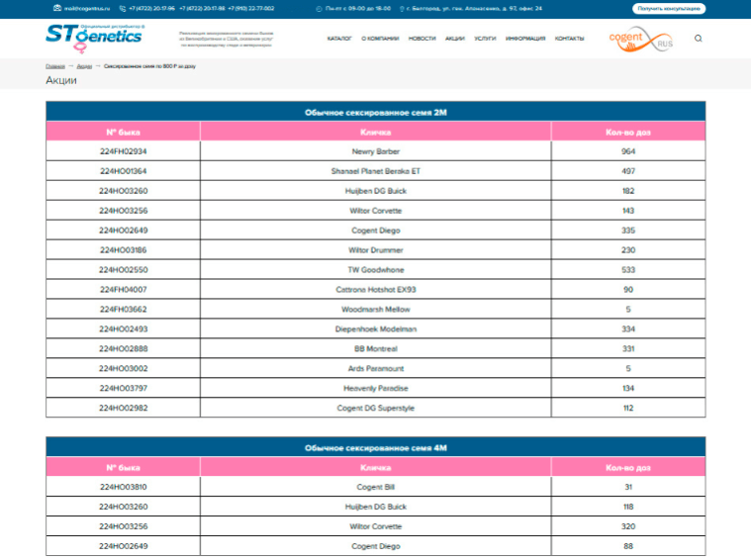Click the name Woodmarsh Mellow

(376, 309)
